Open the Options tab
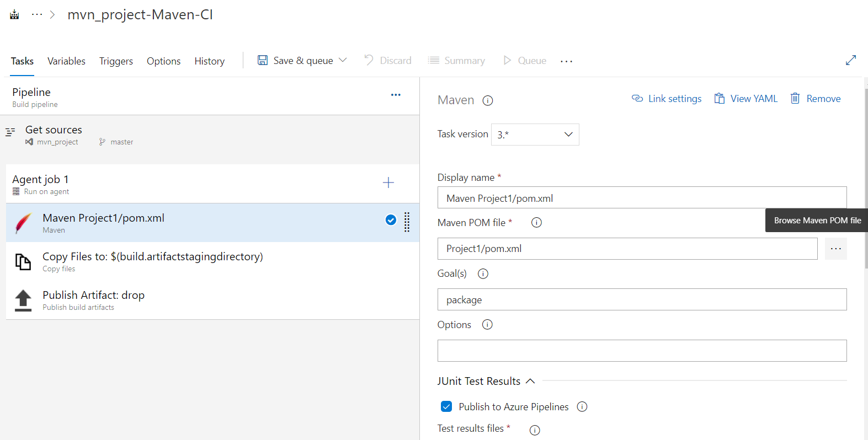 click(x=163, y=61)
